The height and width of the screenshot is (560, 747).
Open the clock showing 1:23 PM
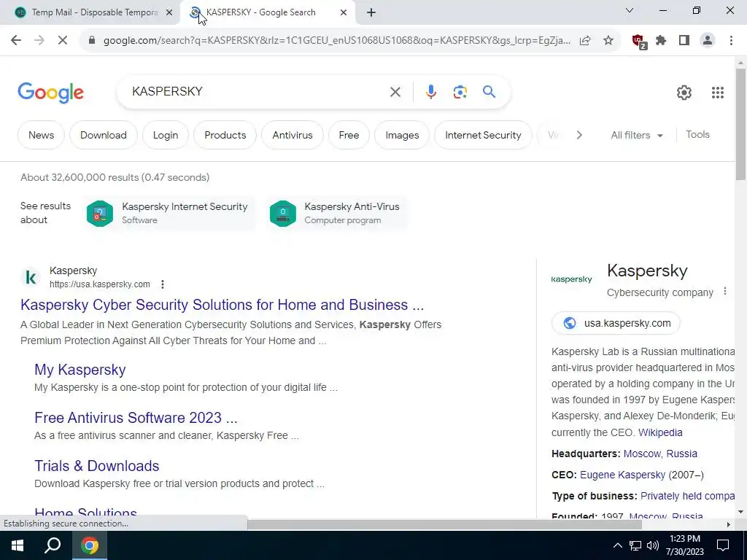point(684,545)
